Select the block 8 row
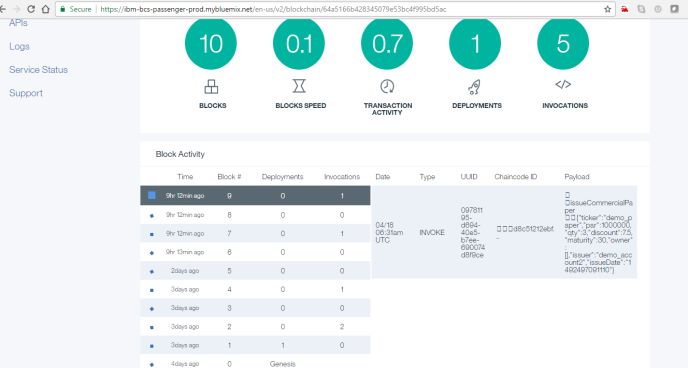 point(255,215)
